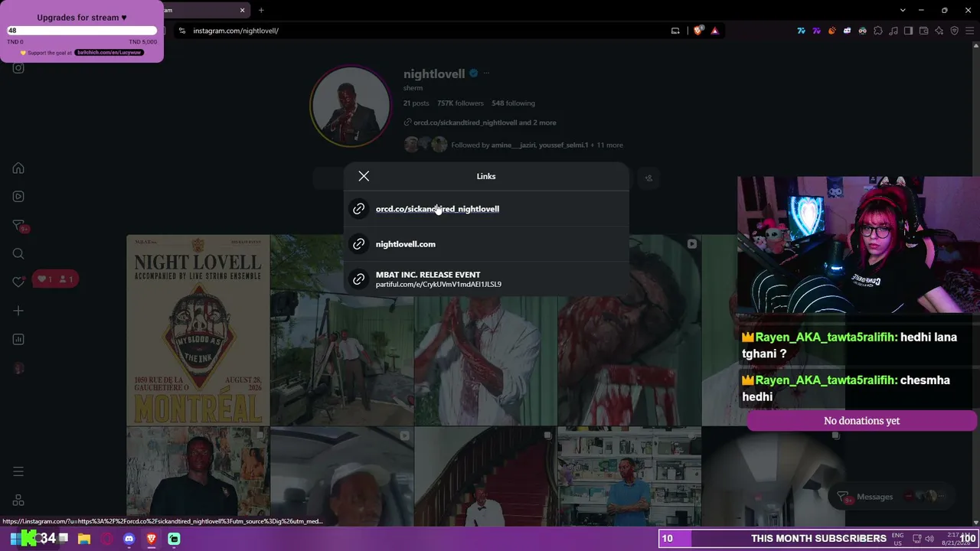Click the orange extension icon in the toolbar
Image resolution: width=980 pixels, height=551 pixels.
pyautogui.click(x=831, y=31)
